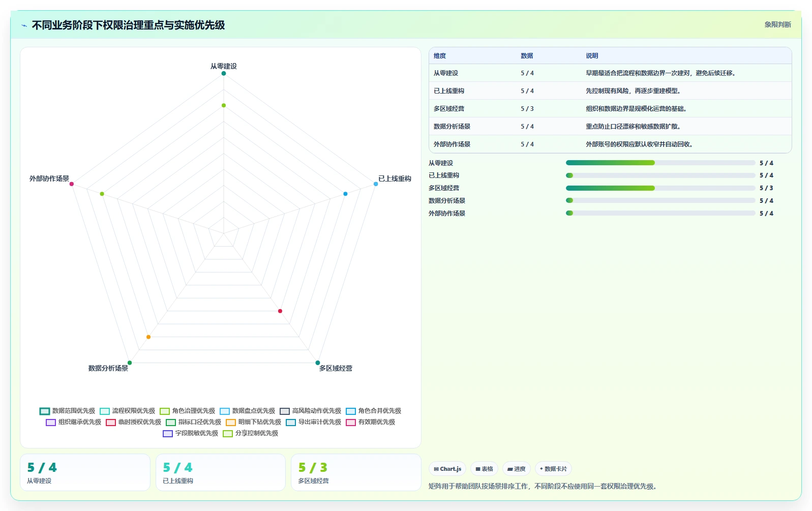Click the red radar point in the chart
This screenshot has width=812, height=511.
[x=280, y=311]
